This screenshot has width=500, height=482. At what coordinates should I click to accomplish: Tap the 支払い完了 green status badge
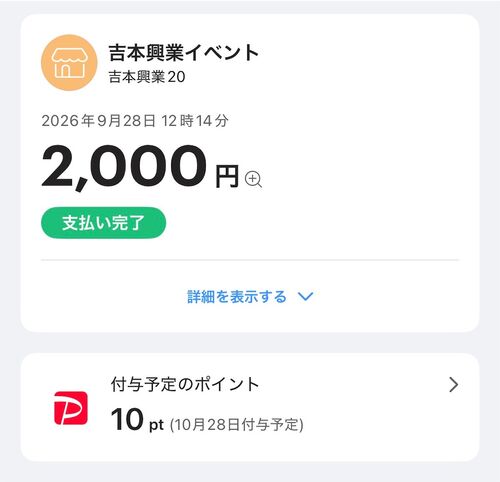(103, 223)
